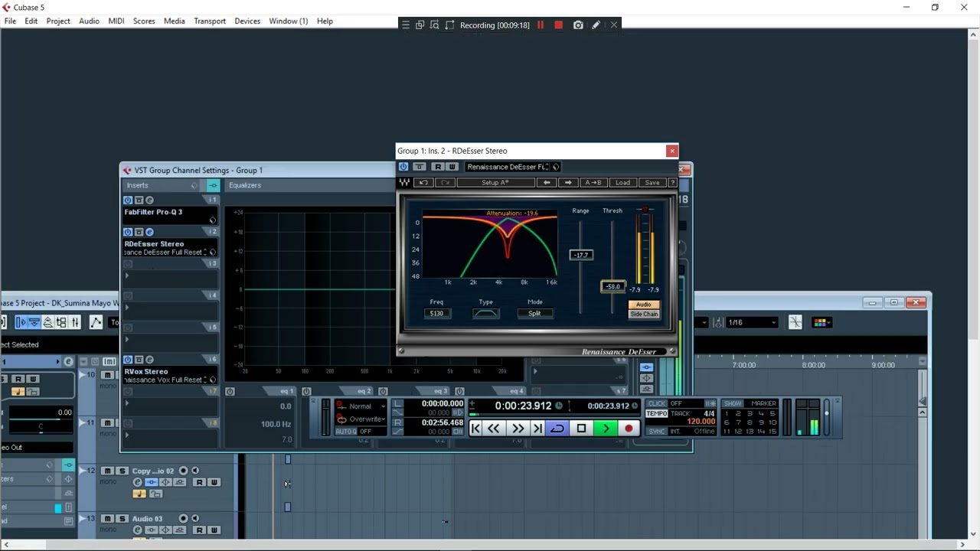
Task: Toggle the DeEsser Mode Split button
Action: (534, 314)
